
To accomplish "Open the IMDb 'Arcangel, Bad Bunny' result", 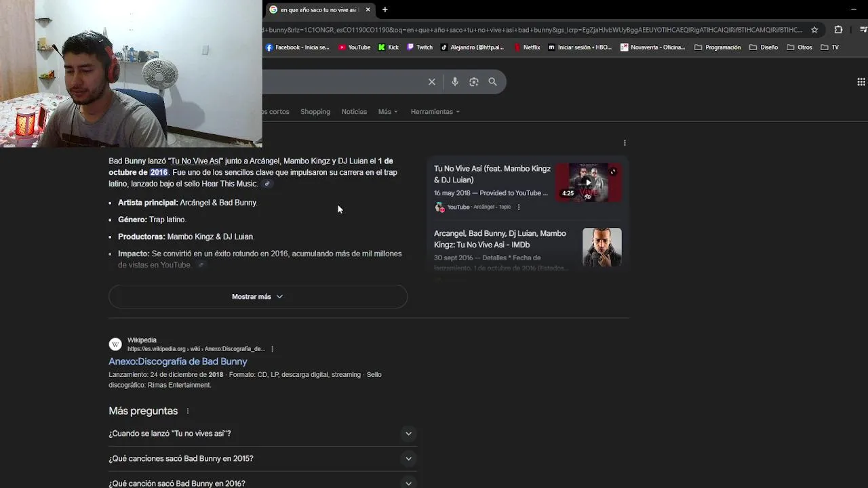I will pyautogui.click(x=500, y=239).
